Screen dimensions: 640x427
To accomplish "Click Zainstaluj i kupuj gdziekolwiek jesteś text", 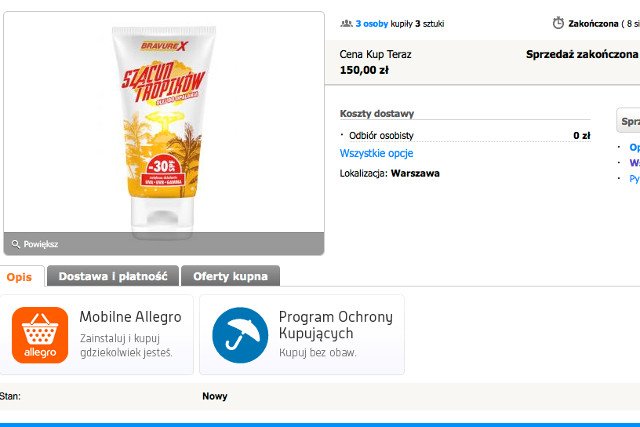I will [126, 345].
